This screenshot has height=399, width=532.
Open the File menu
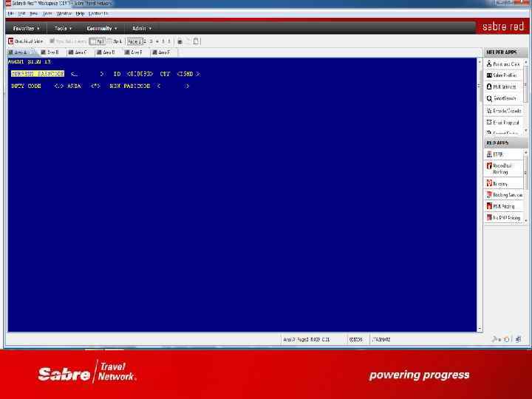click(x=10, y=13)
